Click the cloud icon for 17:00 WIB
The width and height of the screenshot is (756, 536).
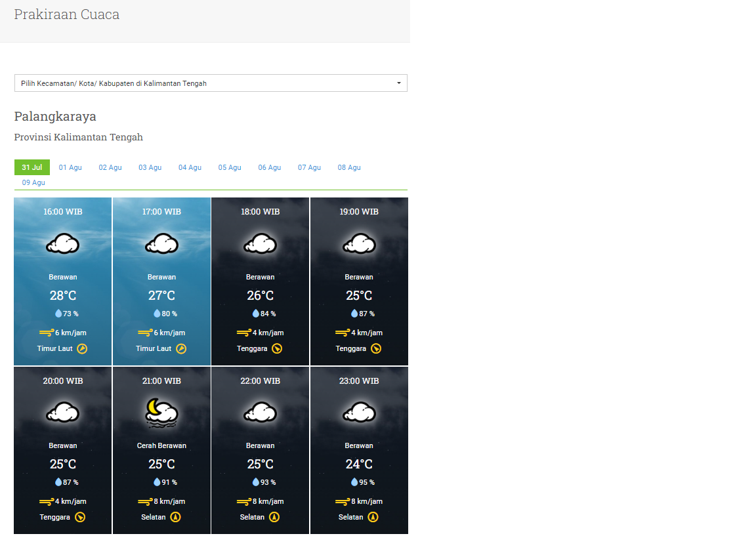coord(161,243)
